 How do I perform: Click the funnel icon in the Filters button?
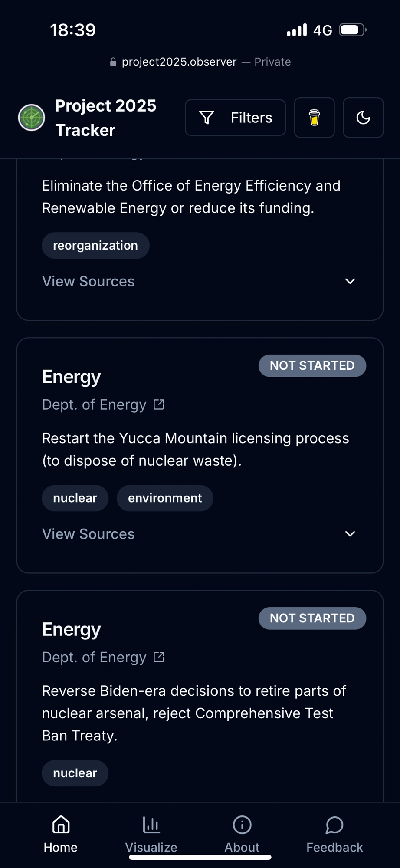(207, 118)
